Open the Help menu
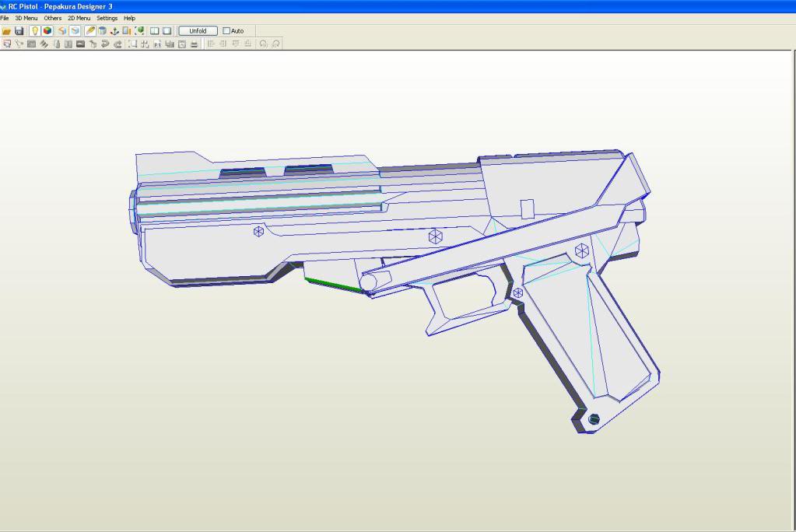 129,18
